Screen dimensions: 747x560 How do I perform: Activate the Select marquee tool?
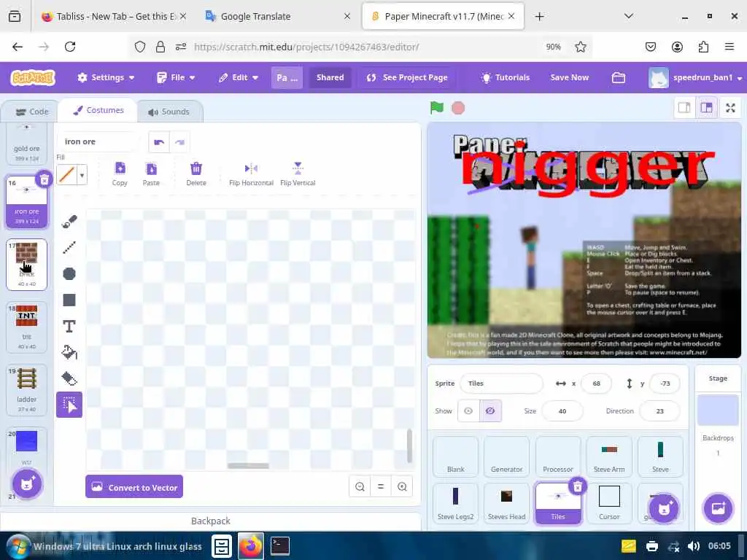[x=69, y=405]
